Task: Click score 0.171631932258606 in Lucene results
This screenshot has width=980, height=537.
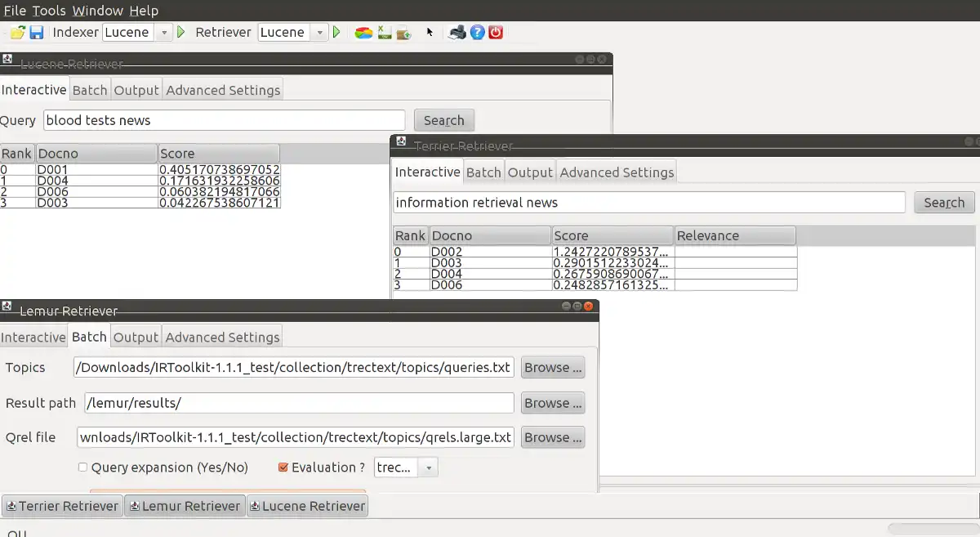Action: point(219,181)
